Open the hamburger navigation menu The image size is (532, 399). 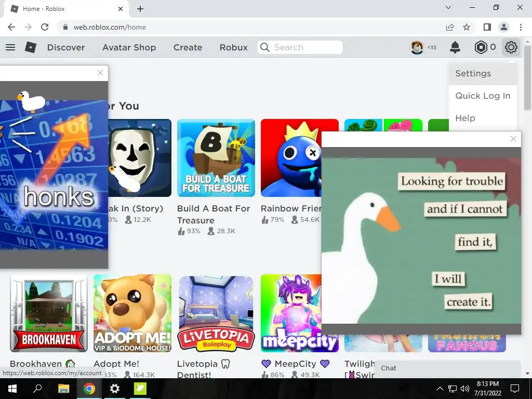[x=10, y=47]
